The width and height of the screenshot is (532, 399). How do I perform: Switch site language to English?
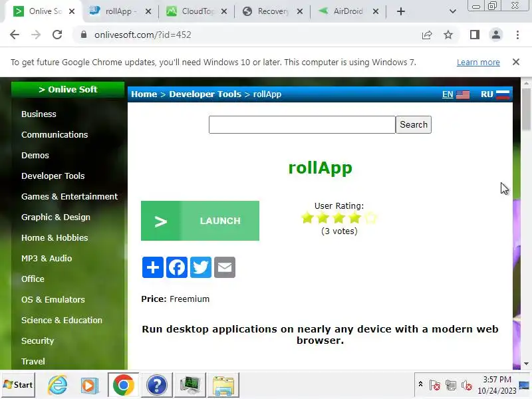[456, 94]
